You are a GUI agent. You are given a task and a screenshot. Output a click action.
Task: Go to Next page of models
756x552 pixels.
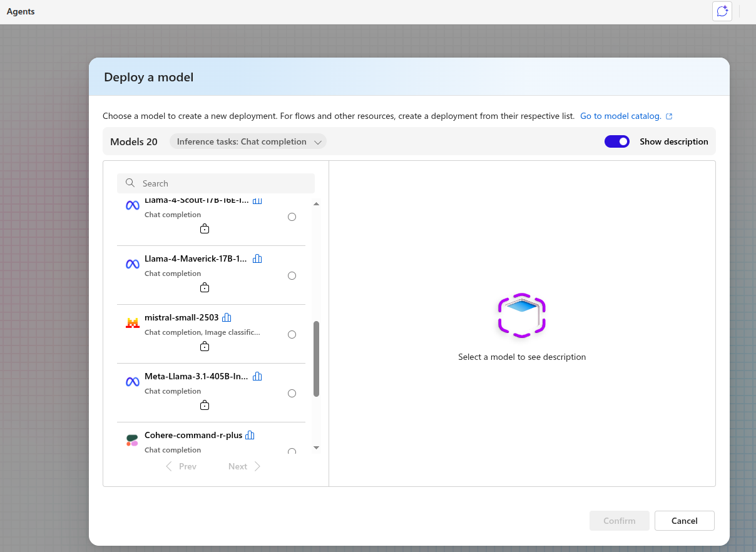coord(245,466)
